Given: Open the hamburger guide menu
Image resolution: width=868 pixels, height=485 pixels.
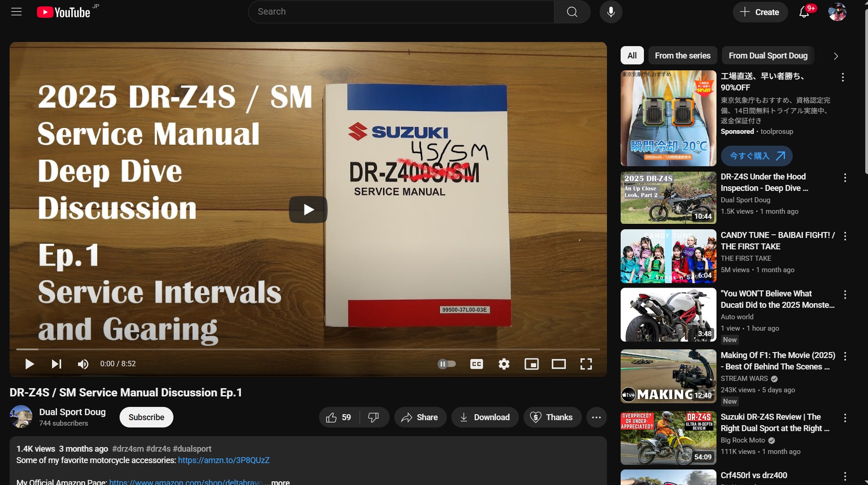Looking at the screenshot, I should (x=16, y=12).
